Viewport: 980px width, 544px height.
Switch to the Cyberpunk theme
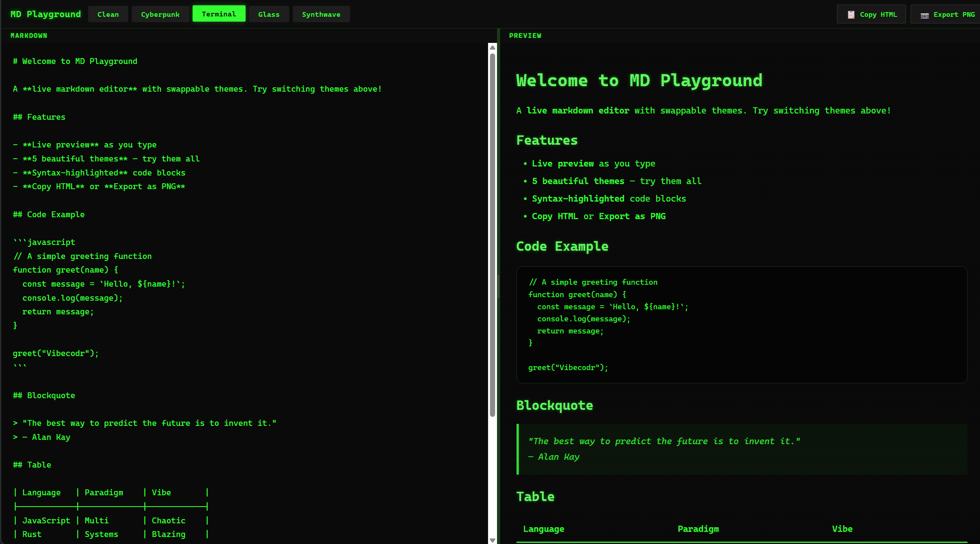pos(160,14)
